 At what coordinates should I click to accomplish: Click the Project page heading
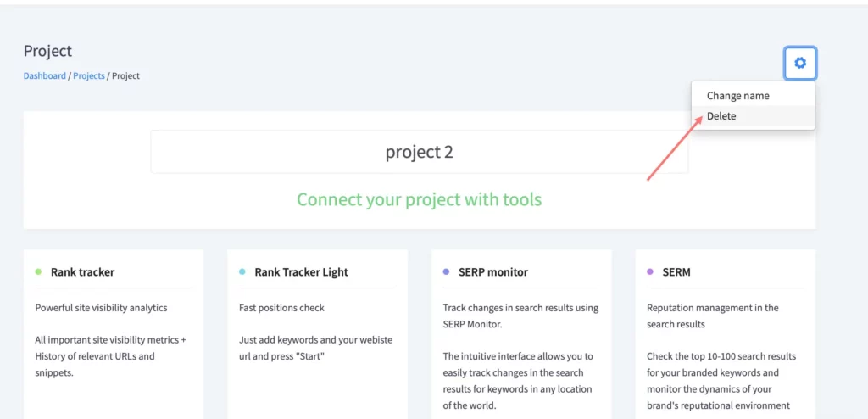47,51
